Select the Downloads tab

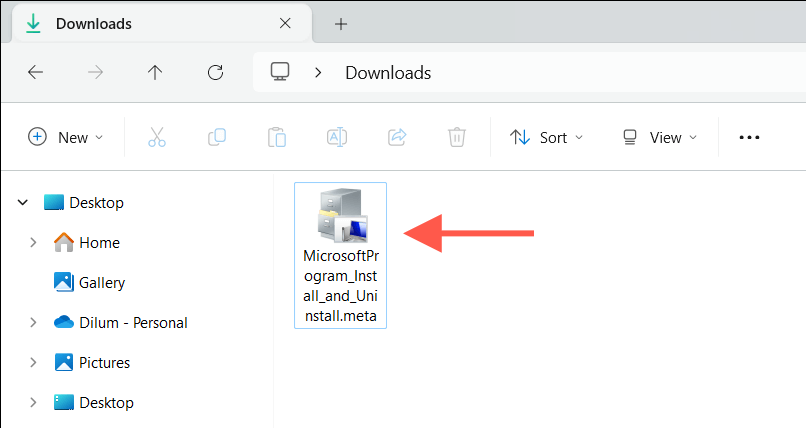point(162,24)
